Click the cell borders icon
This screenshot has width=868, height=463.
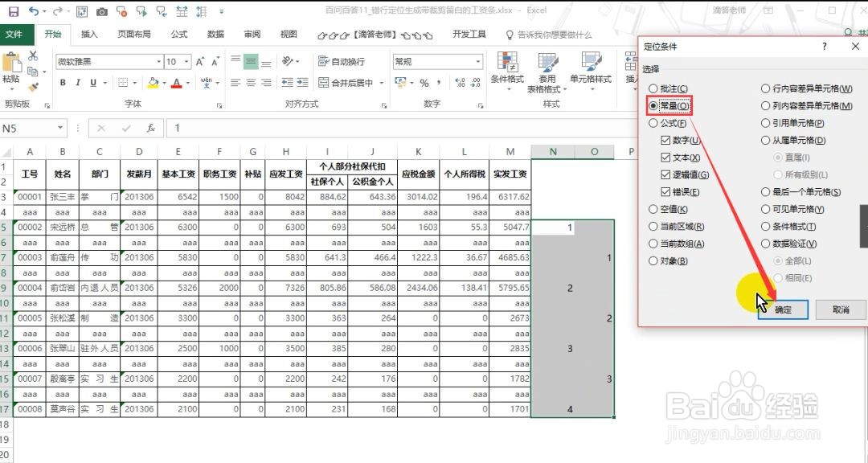[x=124, y=83]
